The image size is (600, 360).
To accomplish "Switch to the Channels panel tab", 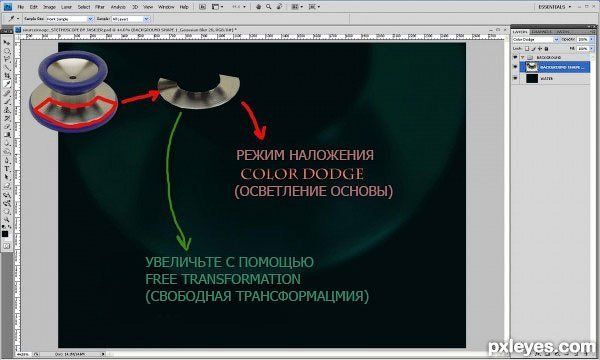I will point(541,32).
